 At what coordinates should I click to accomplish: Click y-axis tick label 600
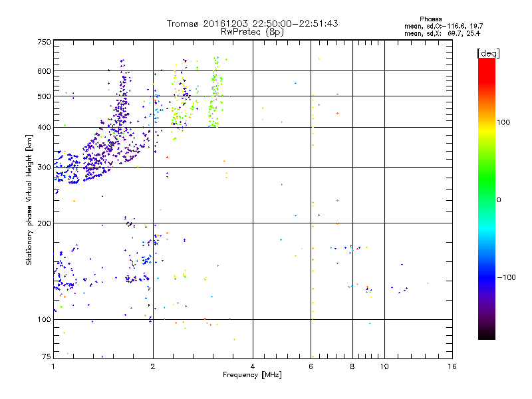pyautogui.click(x=44, y=71)
